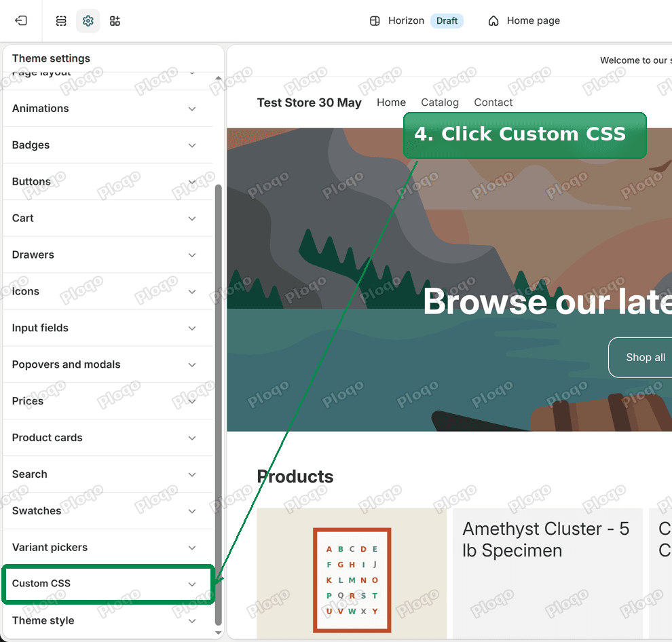Click the Shop all button
The image size is (672, 642).
click(x=641, y=358)
